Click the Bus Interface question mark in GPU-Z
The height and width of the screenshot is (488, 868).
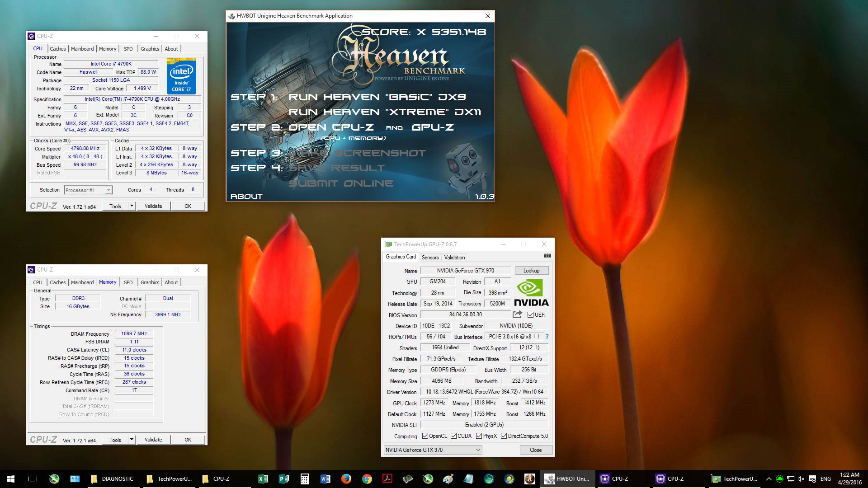pyautogui.click(x=547, y=337)
